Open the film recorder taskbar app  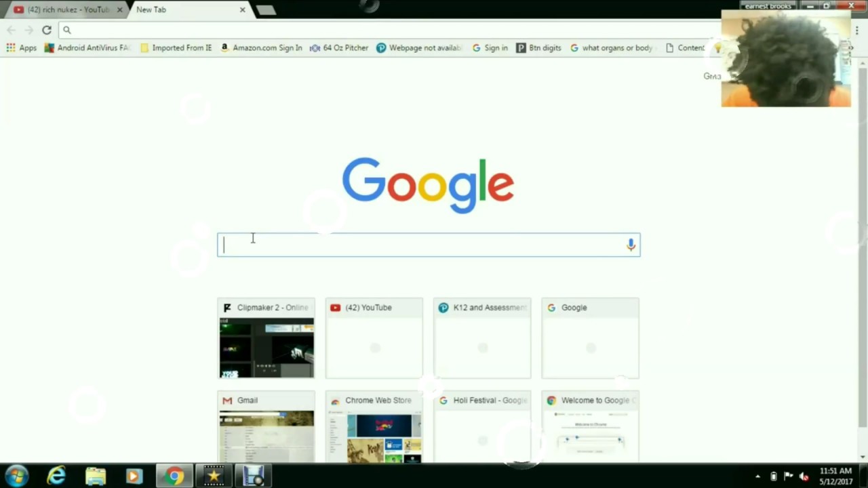point(254,476)
